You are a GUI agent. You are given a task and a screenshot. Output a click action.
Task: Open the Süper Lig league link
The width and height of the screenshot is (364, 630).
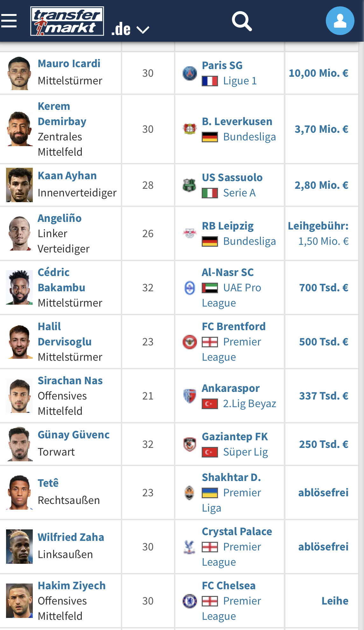[x=245, y=452]
